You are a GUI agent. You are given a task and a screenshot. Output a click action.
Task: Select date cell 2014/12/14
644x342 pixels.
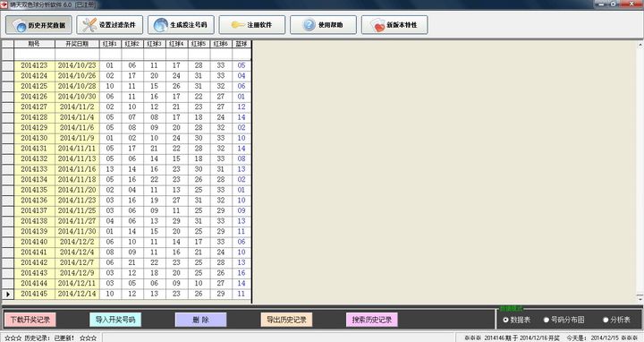point(77,294)
